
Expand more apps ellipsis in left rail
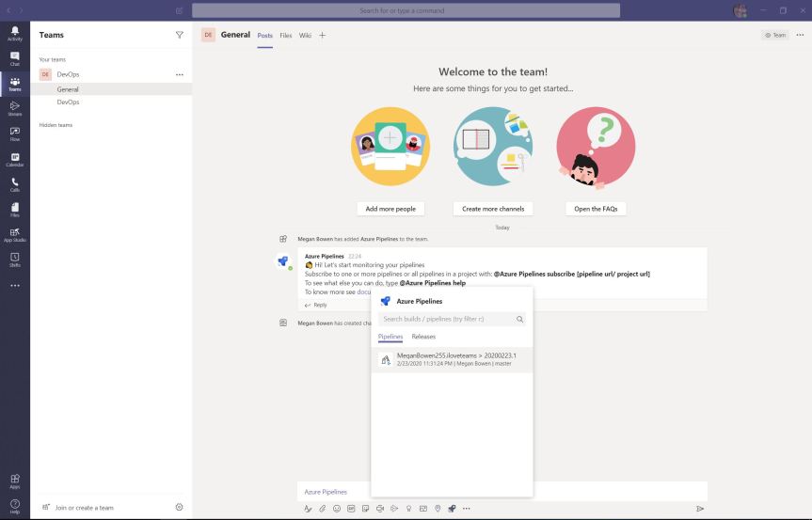tap(14, 286)
